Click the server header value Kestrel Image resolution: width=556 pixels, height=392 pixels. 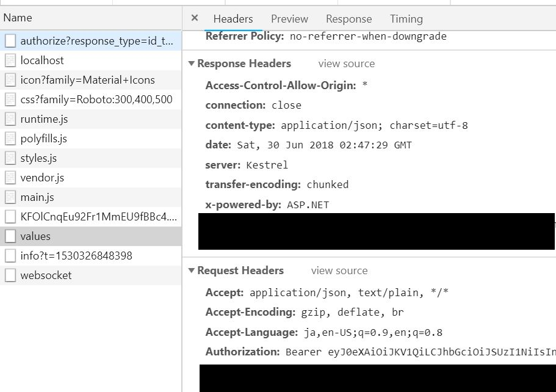coord(267,165)
